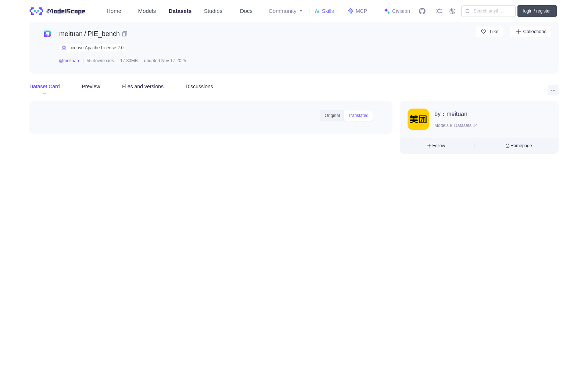This screenshot has width=588, height=368.
Task: Open the Studios section
Action: tap(213, 11)
